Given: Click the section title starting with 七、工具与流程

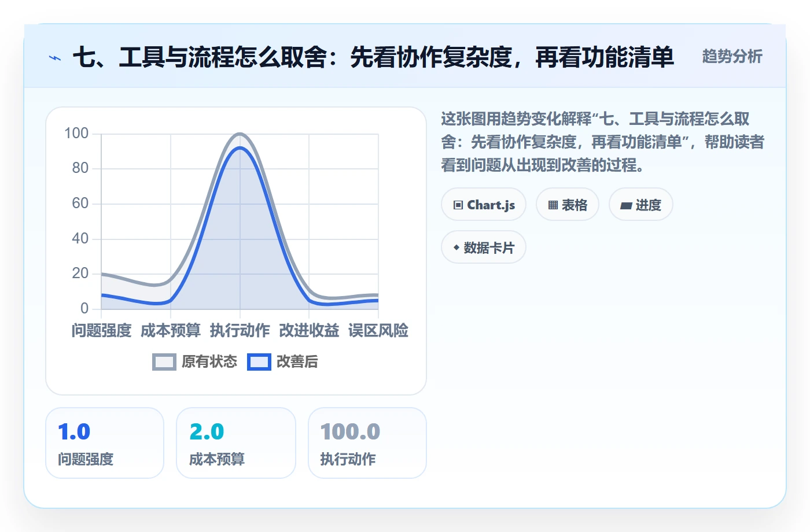Looking at the screenshot, I should click(373, 57).
